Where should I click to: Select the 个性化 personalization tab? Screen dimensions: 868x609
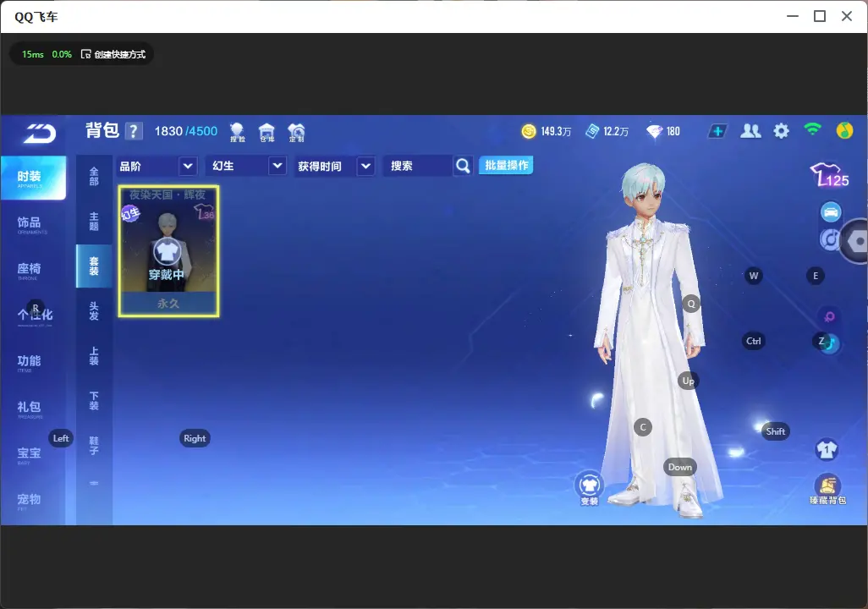(x=35, y=315)
